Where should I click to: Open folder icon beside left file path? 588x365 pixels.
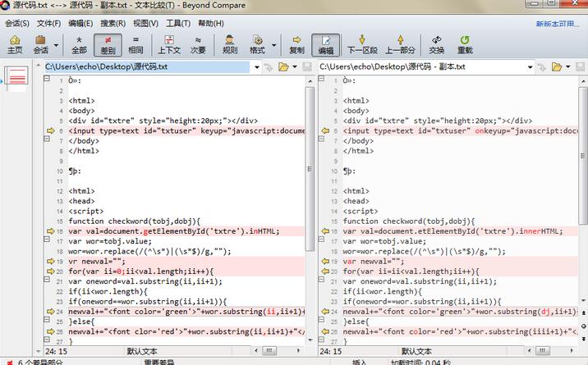click(283, 67)
